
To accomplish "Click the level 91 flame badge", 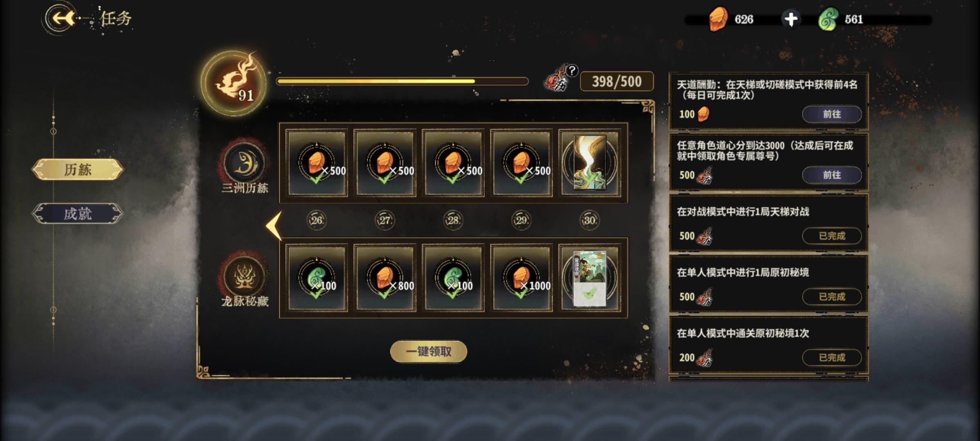I will tap(234, 83).
